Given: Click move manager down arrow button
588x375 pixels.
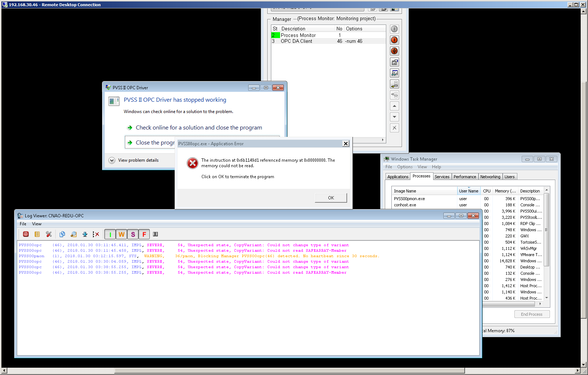Looking at the screenshot, I should (x=394, y=117).
